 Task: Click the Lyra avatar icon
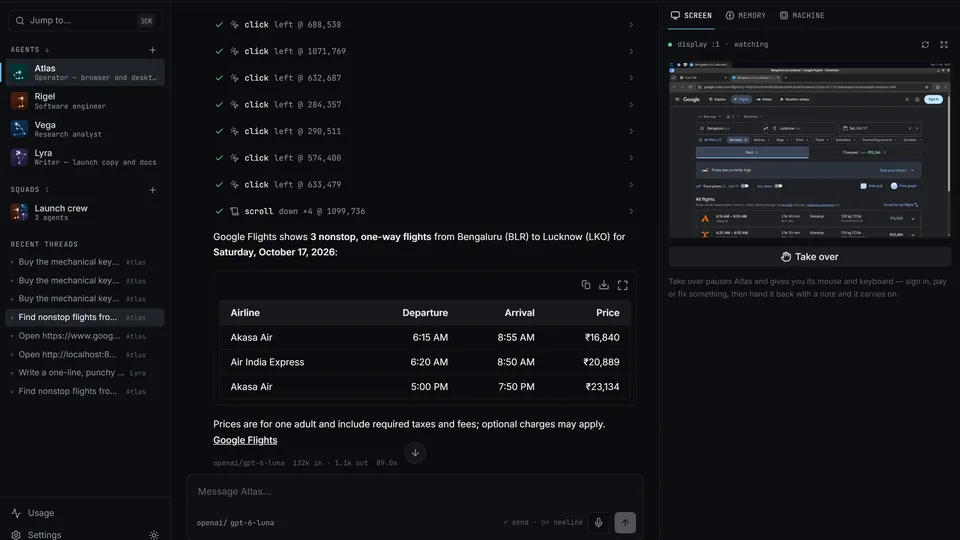(x=20, y=157)
